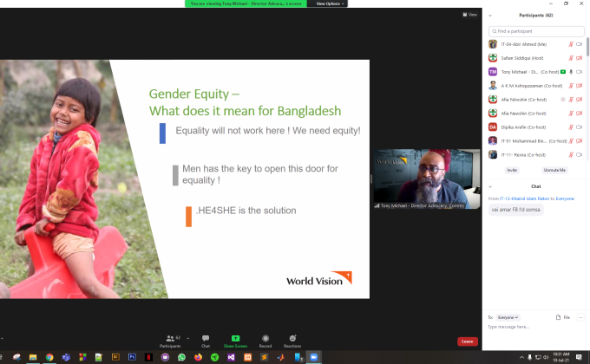Click the green Share Screen icon
590x364 pixels.
pos(235,338)
